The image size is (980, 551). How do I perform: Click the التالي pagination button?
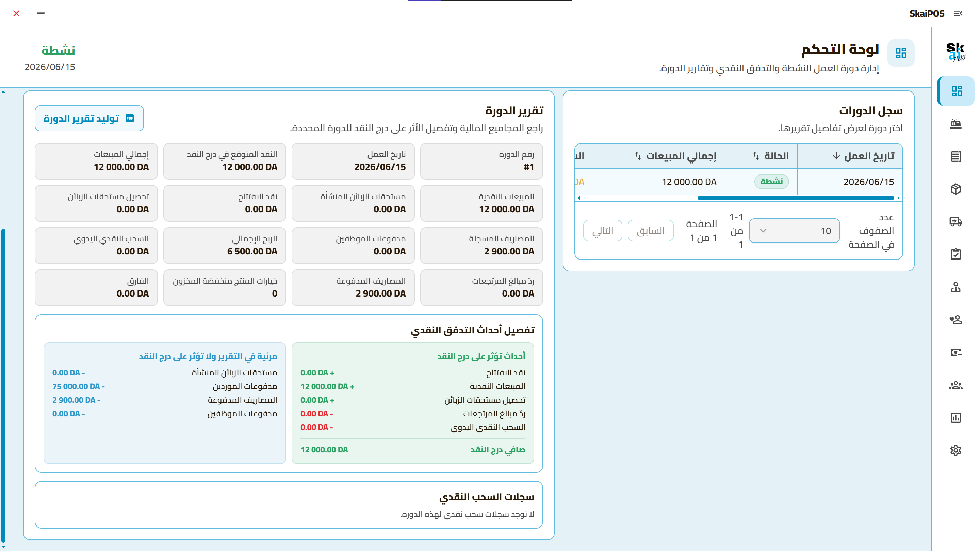point(603,231)
